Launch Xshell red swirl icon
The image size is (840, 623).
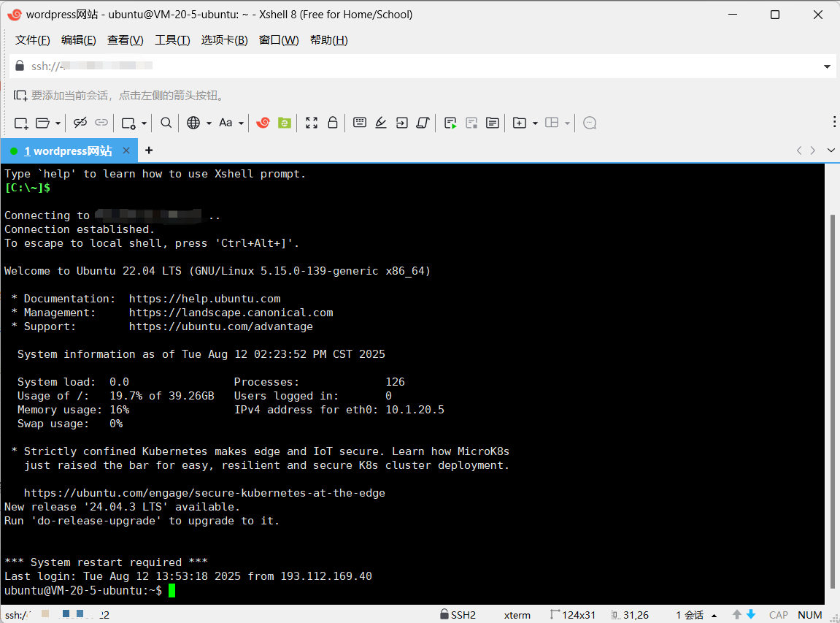tap(263, 123)
